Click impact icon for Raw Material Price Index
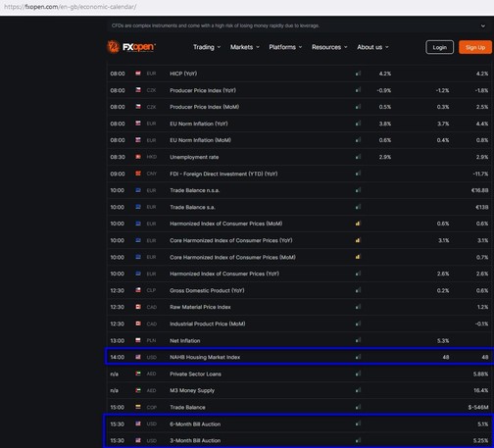This screenshot has width=494, height=448. 358,307
